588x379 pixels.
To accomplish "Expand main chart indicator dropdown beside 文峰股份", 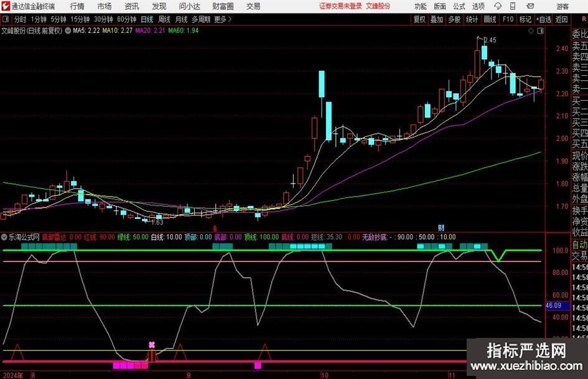I will [68, 30].
